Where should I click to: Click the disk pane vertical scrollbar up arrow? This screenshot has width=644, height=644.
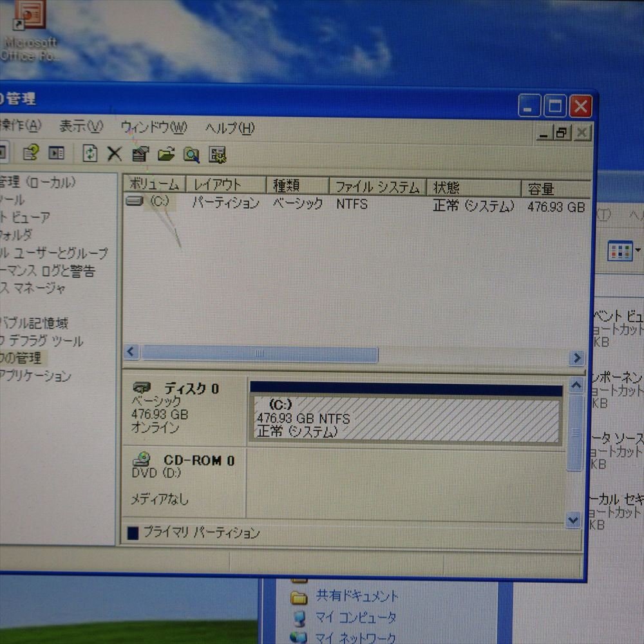[576, 385]
